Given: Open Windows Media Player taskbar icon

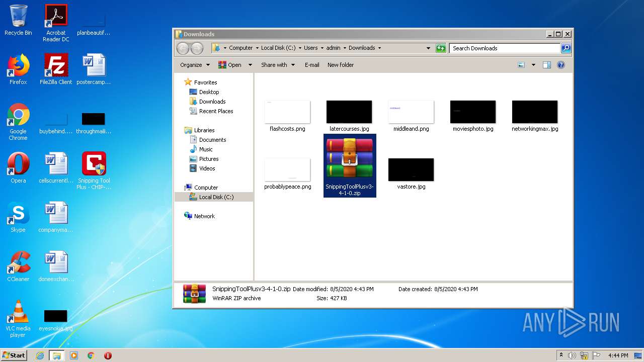Looking at the screenshot, I should [74, 355].
